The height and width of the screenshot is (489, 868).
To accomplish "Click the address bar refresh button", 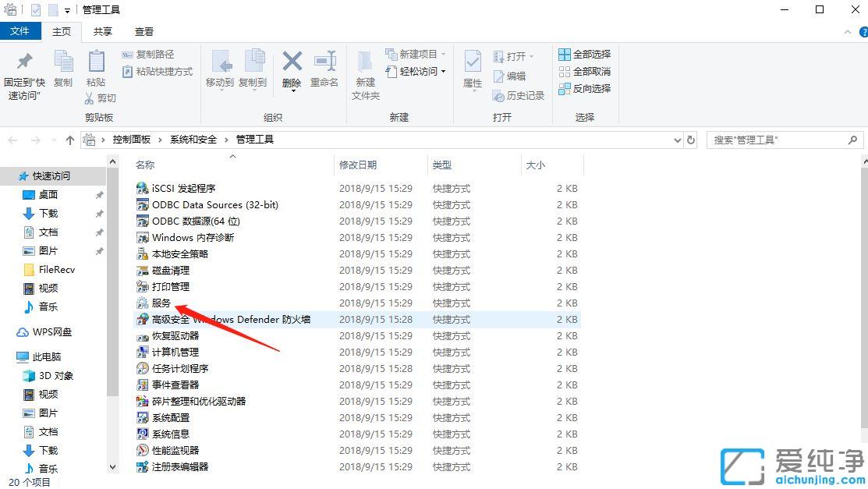I will [691, 139].
